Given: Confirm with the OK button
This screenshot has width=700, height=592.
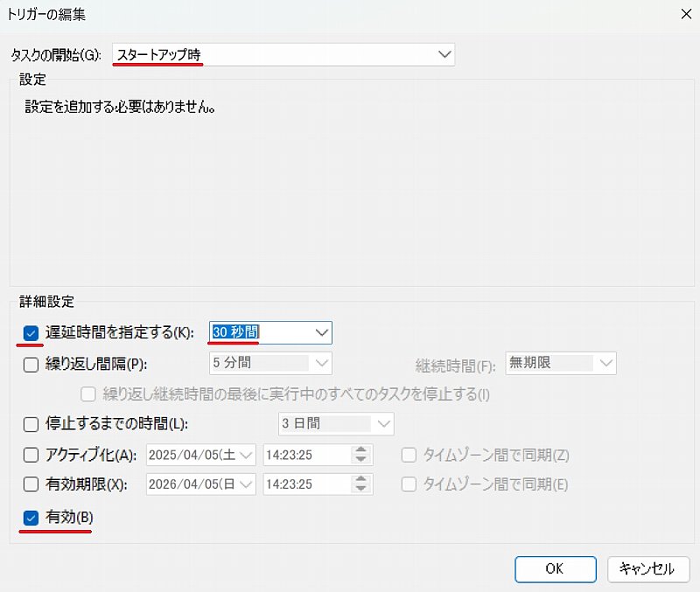Looking at the screenshot, I should click(x=556, y=568).
